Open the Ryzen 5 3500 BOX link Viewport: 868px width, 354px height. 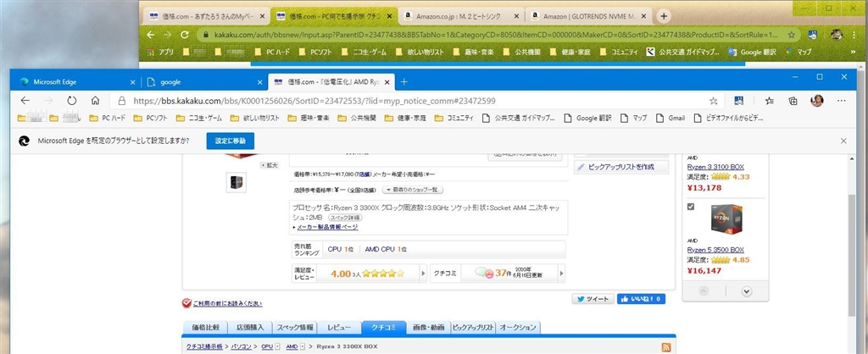[715, 250]
